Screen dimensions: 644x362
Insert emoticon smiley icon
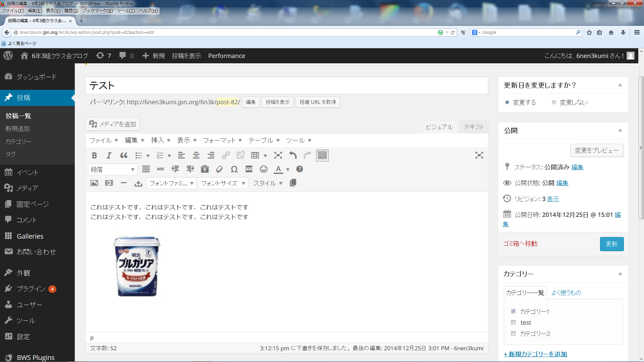tap(264, 169)
